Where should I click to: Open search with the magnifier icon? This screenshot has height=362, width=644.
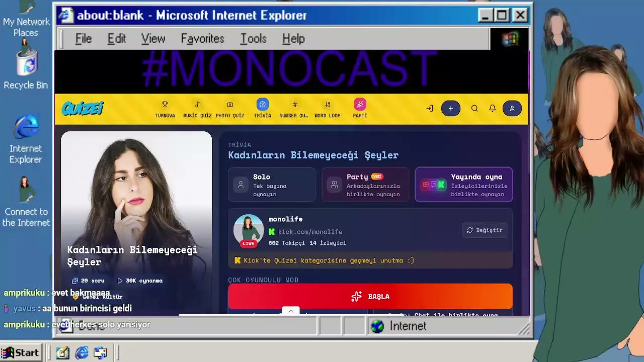474,108
